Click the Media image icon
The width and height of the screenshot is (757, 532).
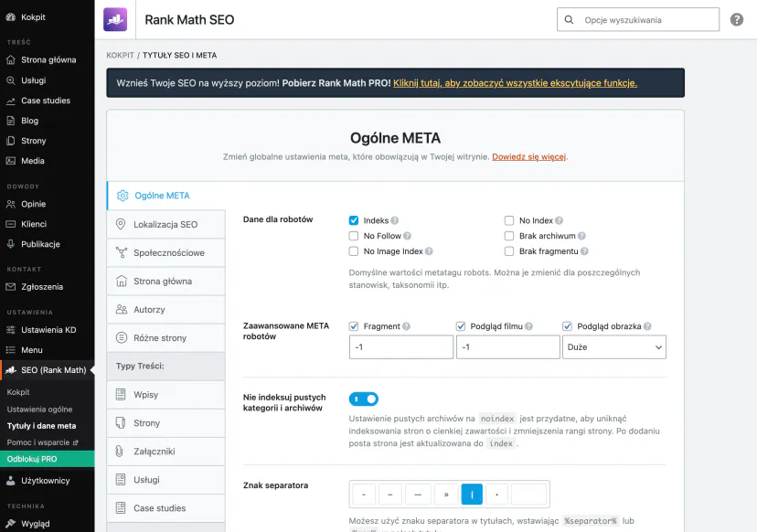[x=11, y=161]
